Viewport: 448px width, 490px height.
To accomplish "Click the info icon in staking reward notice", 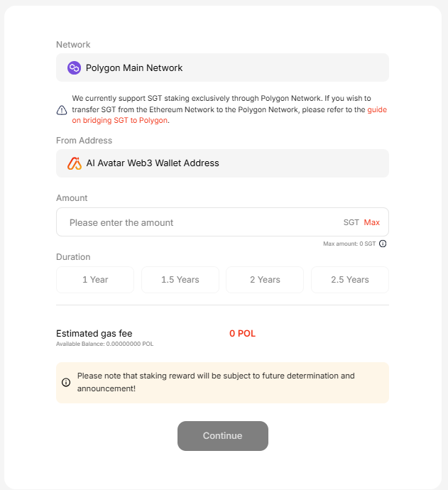I will [66, 382].
